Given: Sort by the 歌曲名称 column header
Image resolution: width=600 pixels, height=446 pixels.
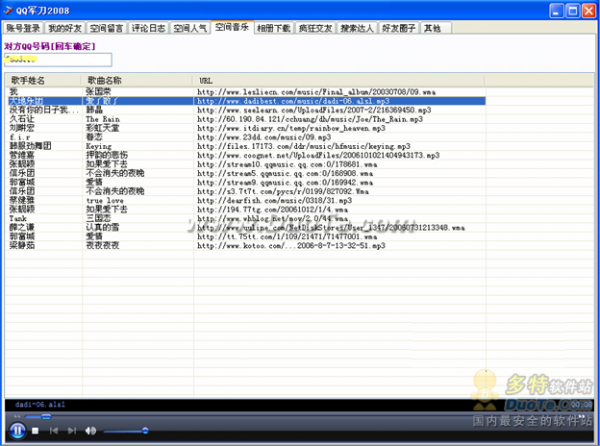Looking at the screenshot, I should point(105,79).
